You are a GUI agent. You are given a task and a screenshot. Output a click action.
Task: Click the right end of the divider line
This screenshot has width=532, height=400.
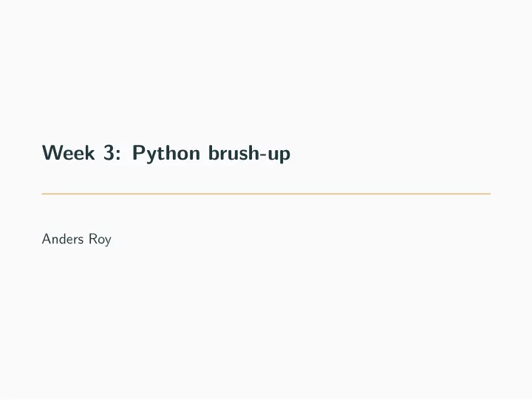click(489, 194)
